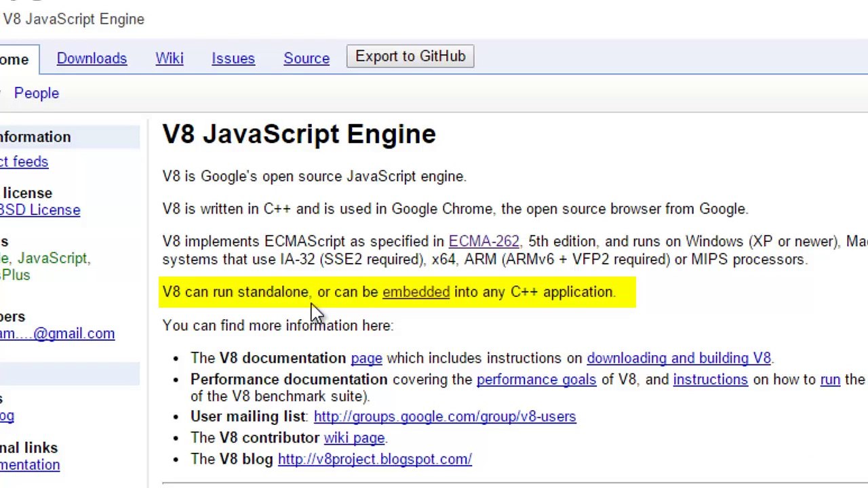Click the Export to GitHub button

[x=410, y=56]
